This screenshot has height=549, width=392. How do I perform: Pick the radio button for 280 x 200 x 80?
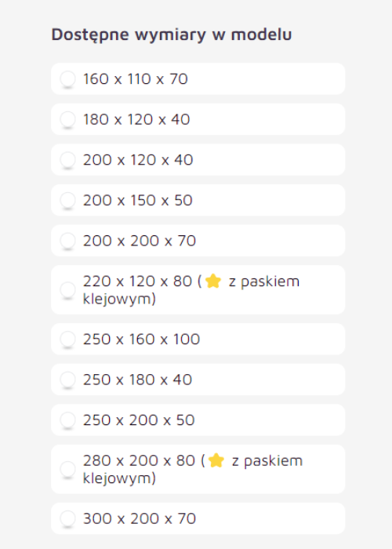67,469
